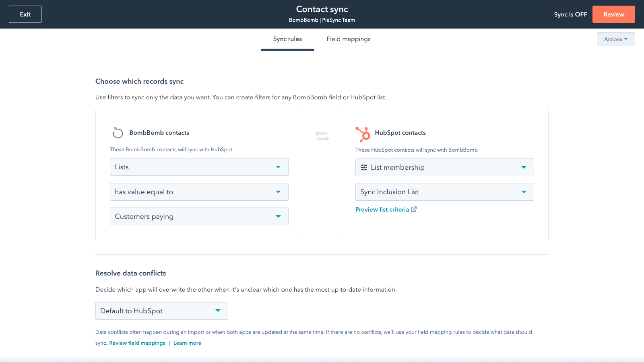Open Preview list criteria
Screen dimensions: 644x362
[382, 209]
